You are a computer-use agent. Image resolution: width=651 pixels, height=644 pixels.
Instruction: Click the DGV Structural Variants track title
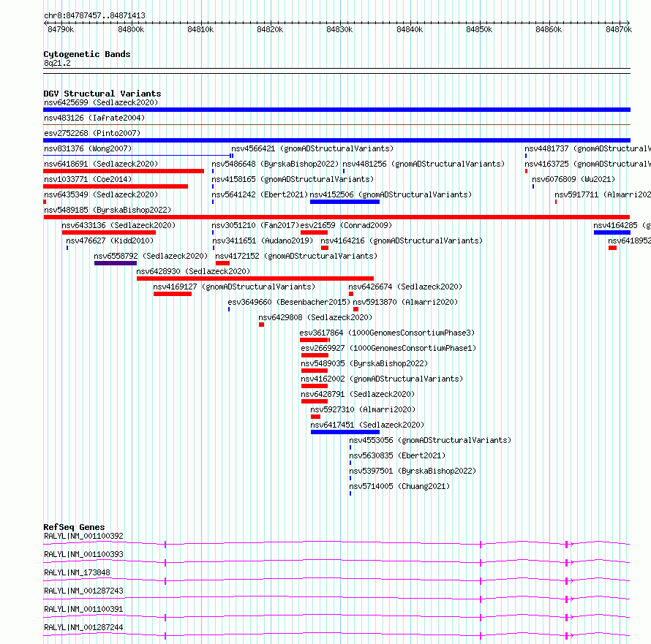102,94
